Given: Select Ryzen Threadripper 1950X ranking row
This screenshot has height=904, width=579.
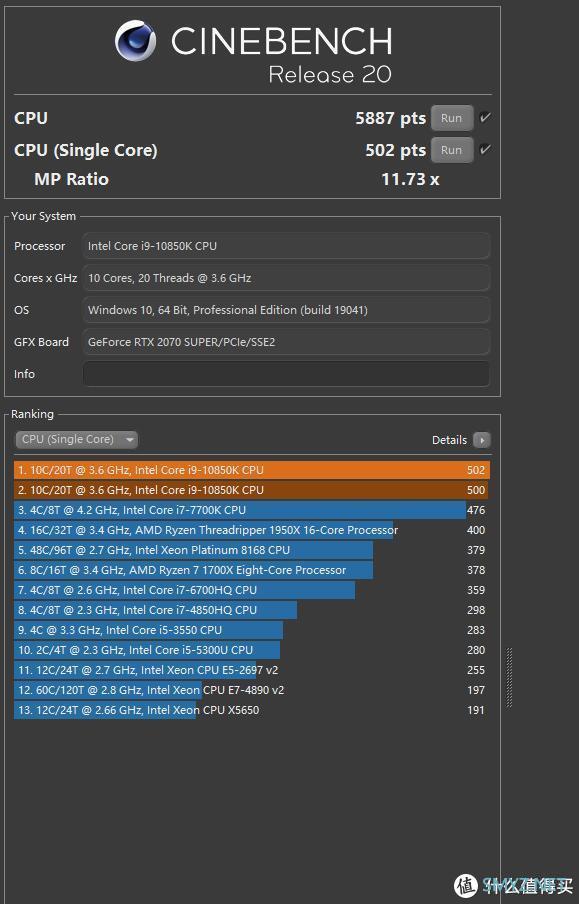Looking at the screenshot, I should 252,530.
